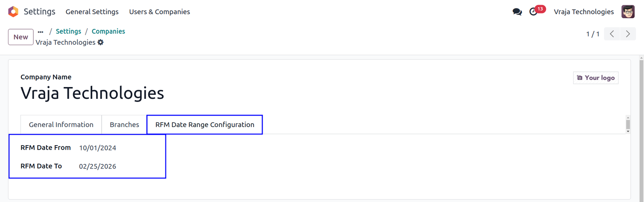
Task: Go to the next record arrow
Action: coord(628,34)
